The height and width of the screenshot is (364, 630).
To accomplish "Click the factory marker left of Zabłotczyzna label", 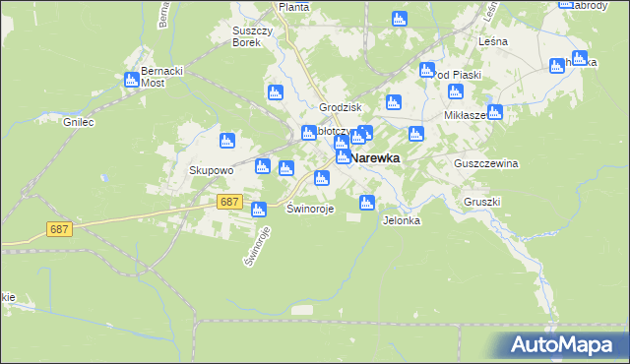I will [309, 133].
